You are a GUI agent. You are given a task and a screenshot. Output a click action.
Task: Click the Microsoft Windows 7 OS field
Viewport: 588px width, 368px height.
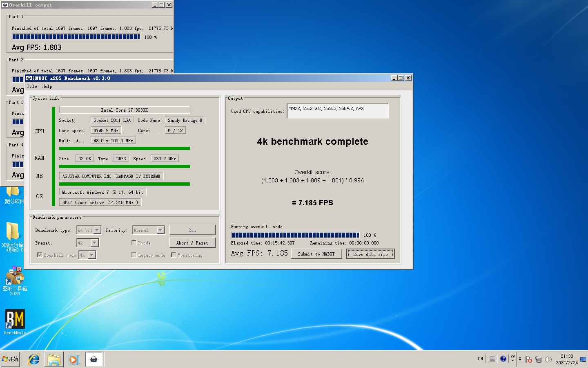[102, 192]
